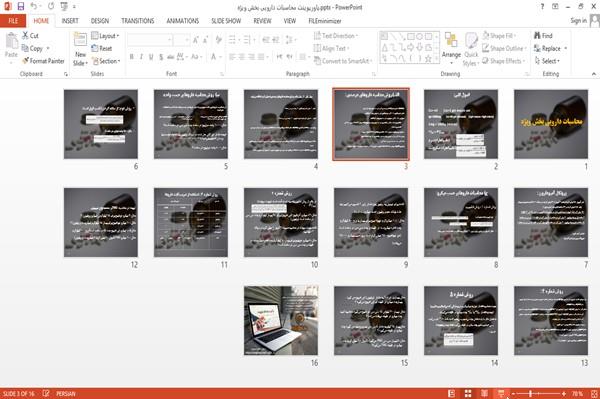Open the Select dropdown in Editing

(547, 61)
